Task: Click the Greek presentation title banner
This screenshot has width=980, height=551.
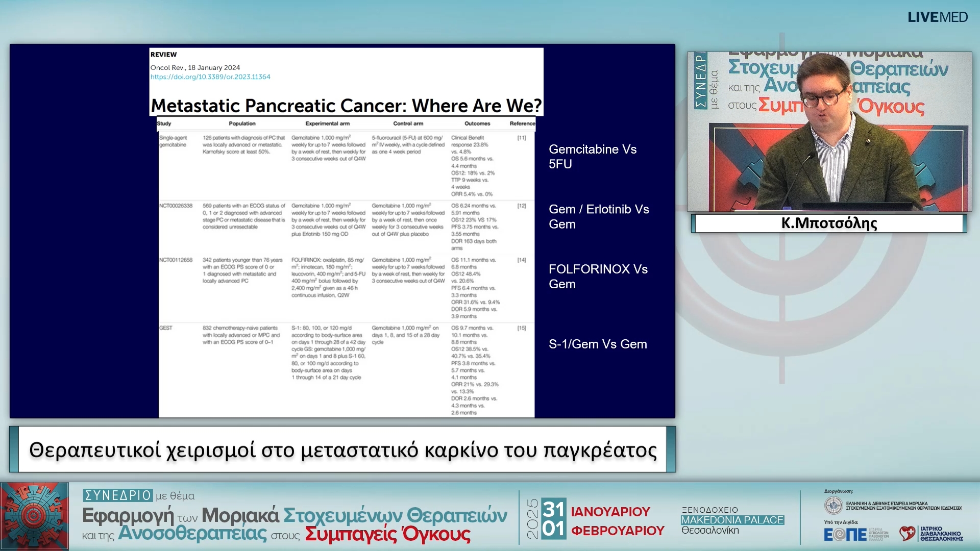Action: (x=342, y=450)
